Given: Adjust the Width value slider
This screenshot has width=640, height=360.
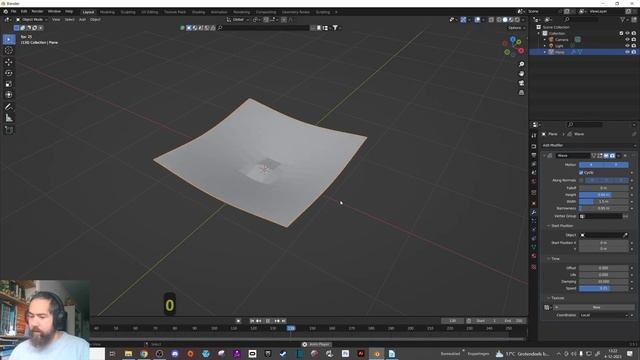Looking at the screenshot, I should 604,202.
